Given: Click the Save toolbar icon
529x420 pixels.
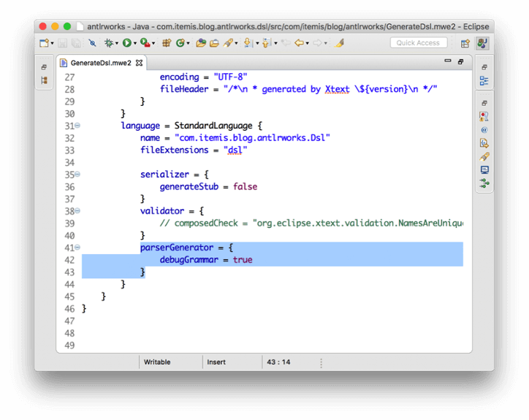Looking at the screenshot, I should click(63, 43).
